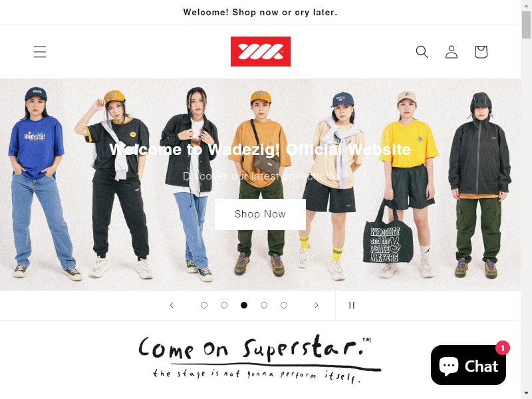Advance to the next slide arrow
Viewport: 532px width, 399px height.
[x=317, y=305]
